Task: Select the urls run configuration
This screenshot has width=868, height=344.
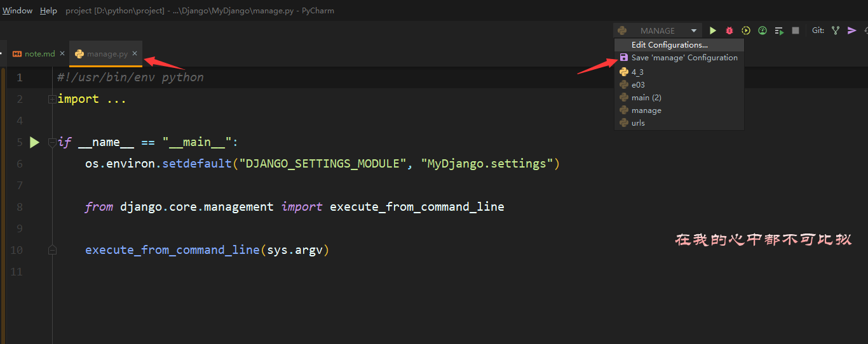Action: tap(679, 122)
